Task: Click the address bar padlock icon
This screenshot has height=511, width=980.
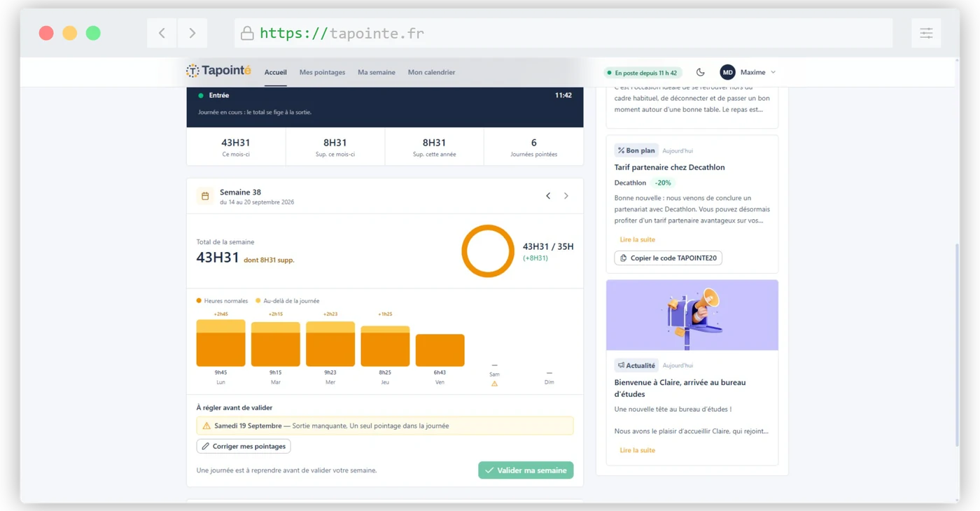Action: 247,33
